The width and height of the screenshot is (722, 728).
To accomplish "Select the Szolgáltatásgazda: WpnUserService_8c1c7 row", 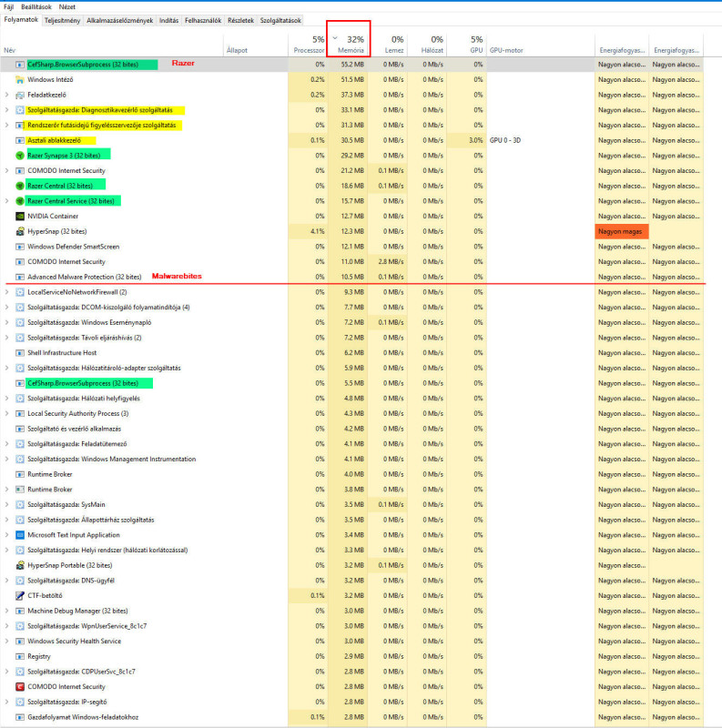I will click(x=351, y=626).
